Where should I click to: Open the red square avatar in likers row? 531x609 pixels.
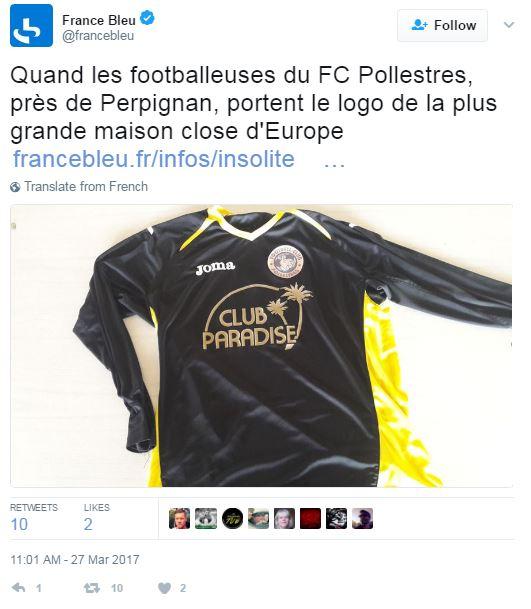click(x=310, y=519)
